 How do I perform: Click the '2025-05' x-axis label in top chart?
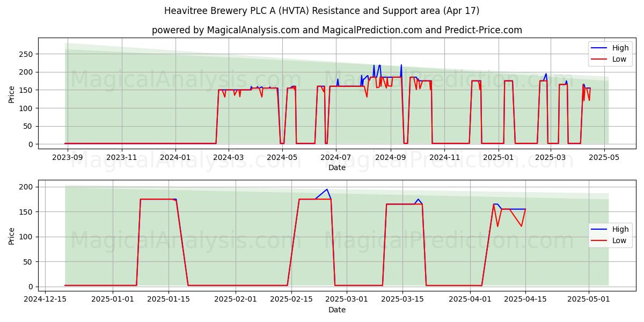tap(605, 157)
